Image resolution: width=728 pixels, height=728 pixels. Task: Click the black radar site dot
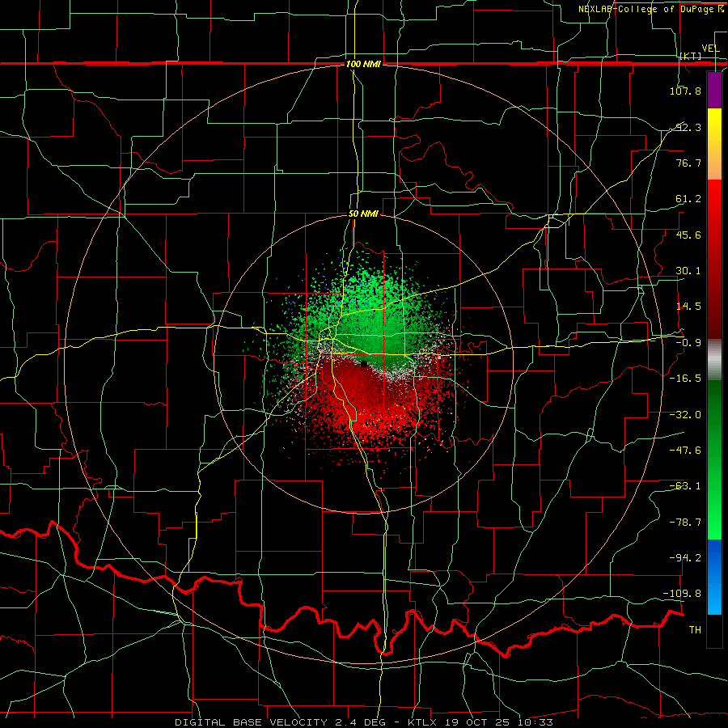[363, 364]
